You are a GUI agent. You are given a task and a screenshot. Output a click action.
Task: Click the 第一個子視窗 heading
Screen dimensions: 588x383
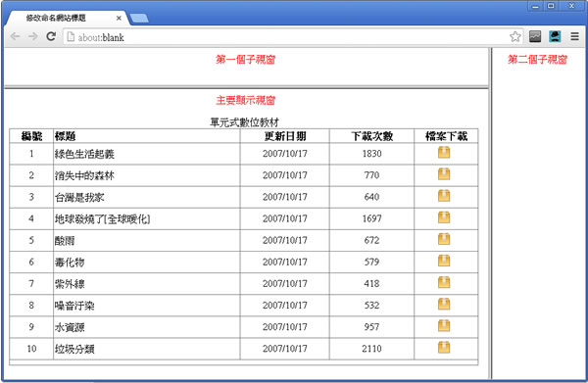click(x=246, y=60)
